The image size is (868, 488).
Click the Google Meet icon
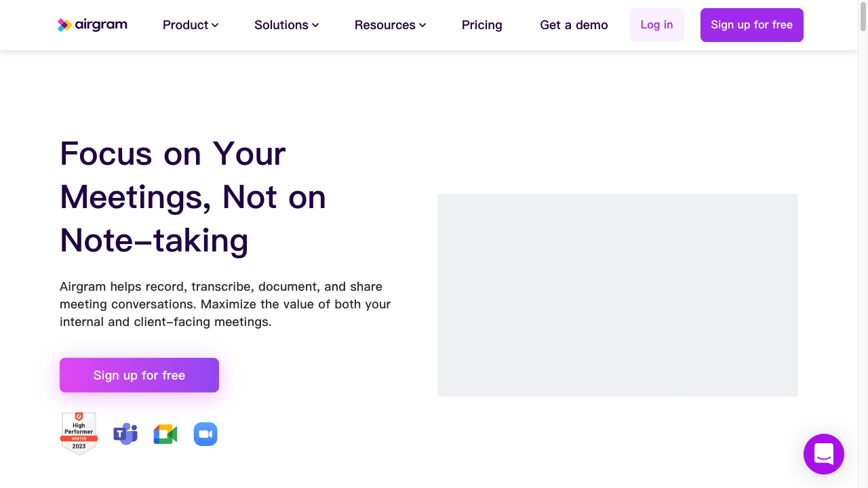tap(165, 434)
